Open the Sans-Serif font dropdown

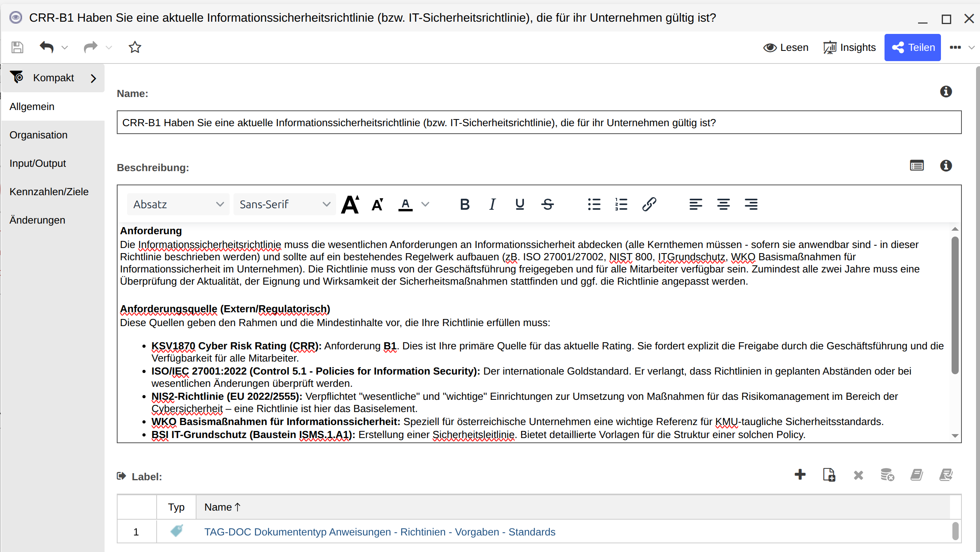(x=284, y=204)
